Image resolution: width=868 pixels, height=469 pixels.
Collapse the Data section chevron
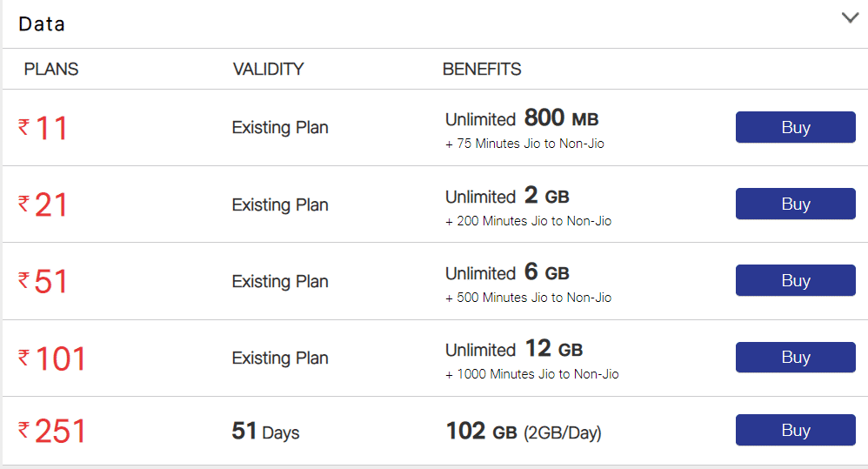[x=850, y=17]
